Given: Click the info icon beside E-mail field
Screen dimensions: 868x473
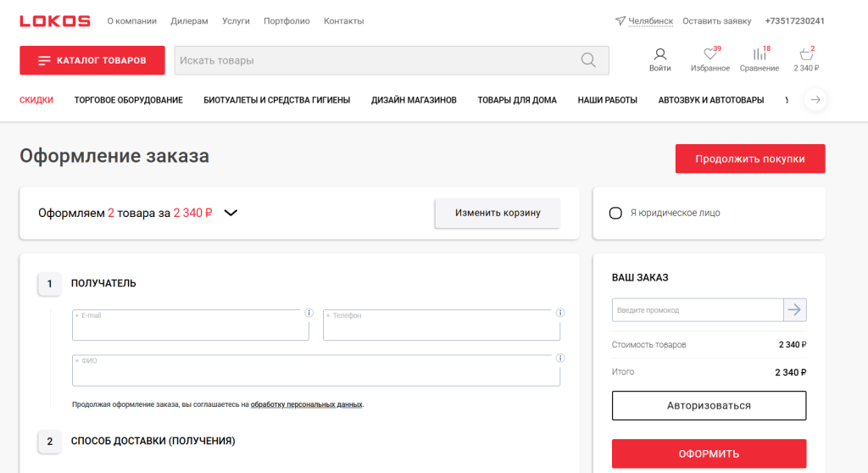Looking at the screenshot, I should coord(309,313).
